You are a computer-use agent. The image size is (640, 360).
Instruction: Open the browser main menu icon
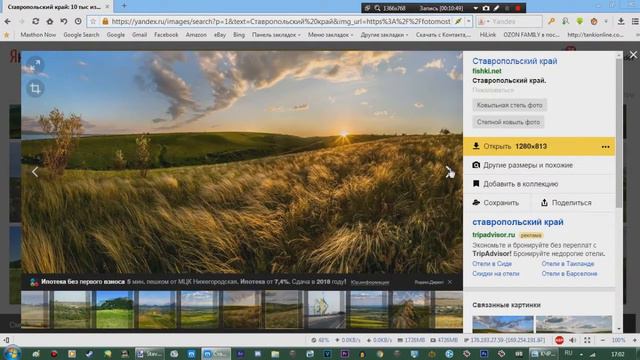point(635,21)
